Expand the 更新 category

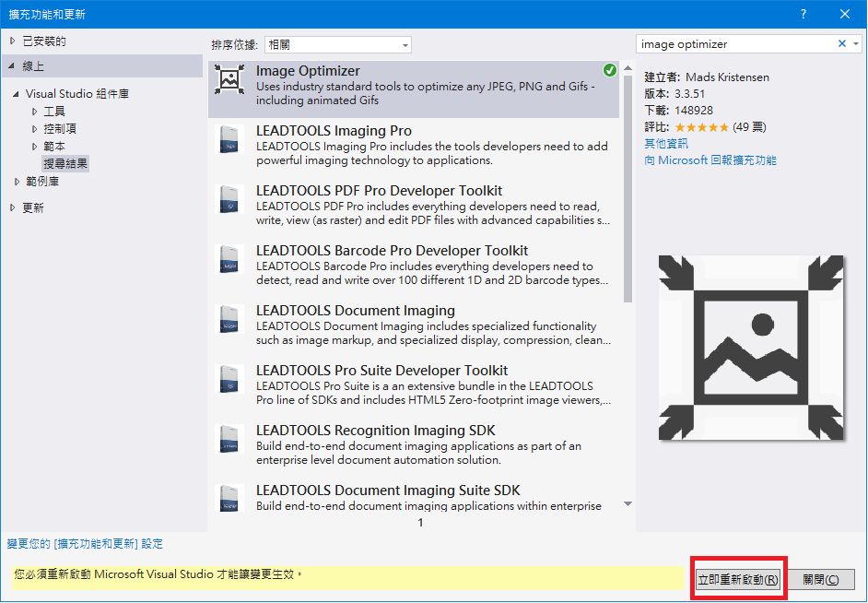[12, 207]
